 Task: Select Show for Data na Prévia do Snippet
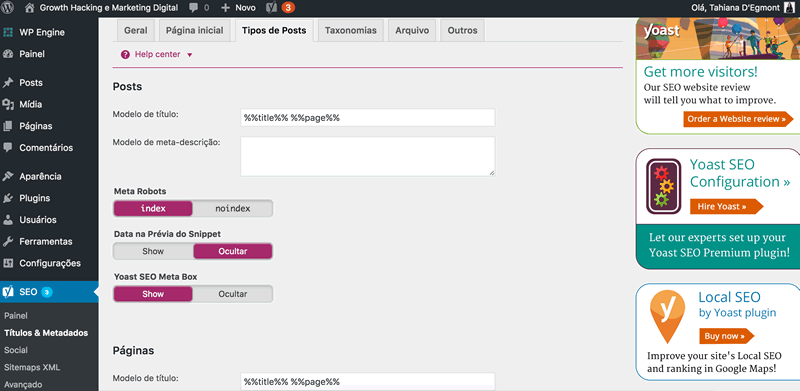[153, 251]
